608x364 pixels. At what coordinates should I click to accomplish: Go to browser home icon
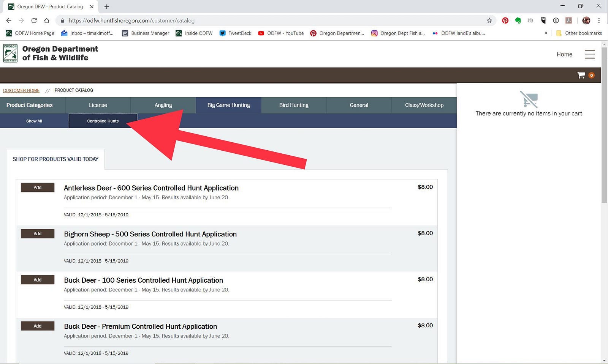[x=46, y=20]
